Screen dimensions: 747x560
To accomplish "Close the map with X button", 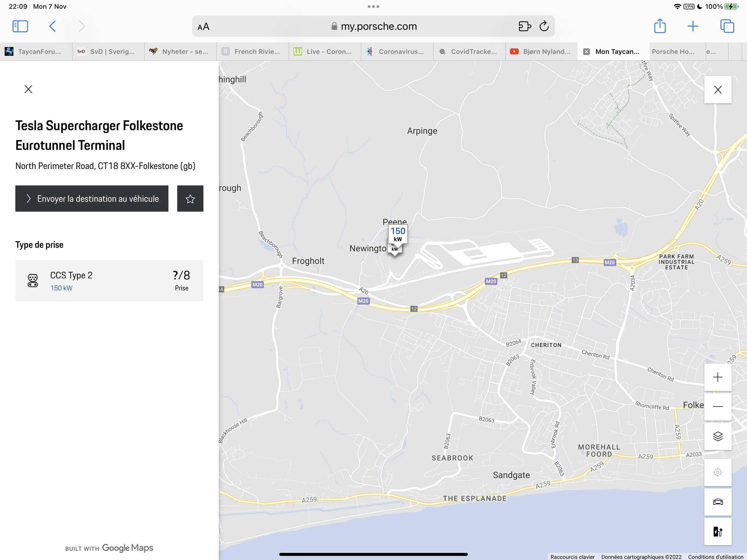I will pos(718,89).
